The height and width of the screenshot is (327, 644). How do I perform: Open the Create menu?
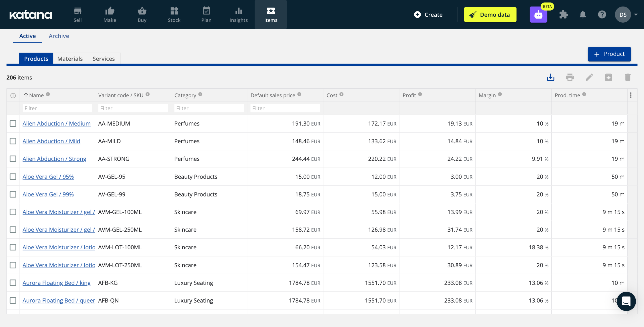[428, 15]
